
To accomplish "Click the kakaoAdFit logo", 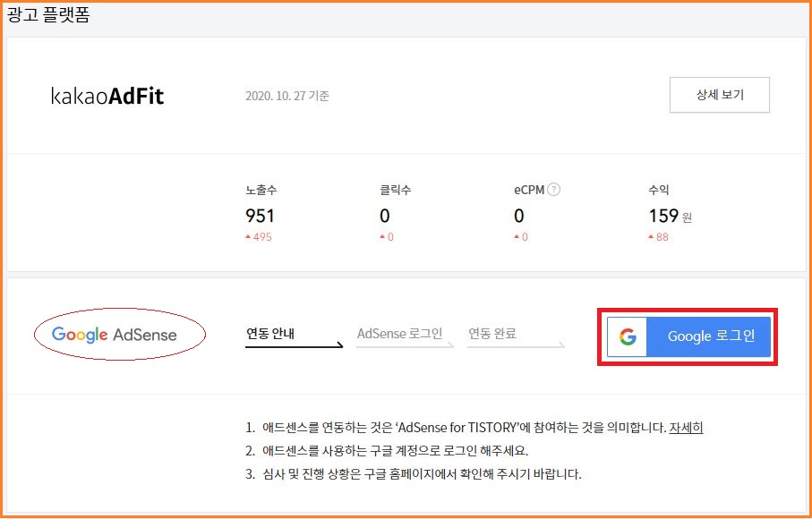I will (x=107, y=97).
